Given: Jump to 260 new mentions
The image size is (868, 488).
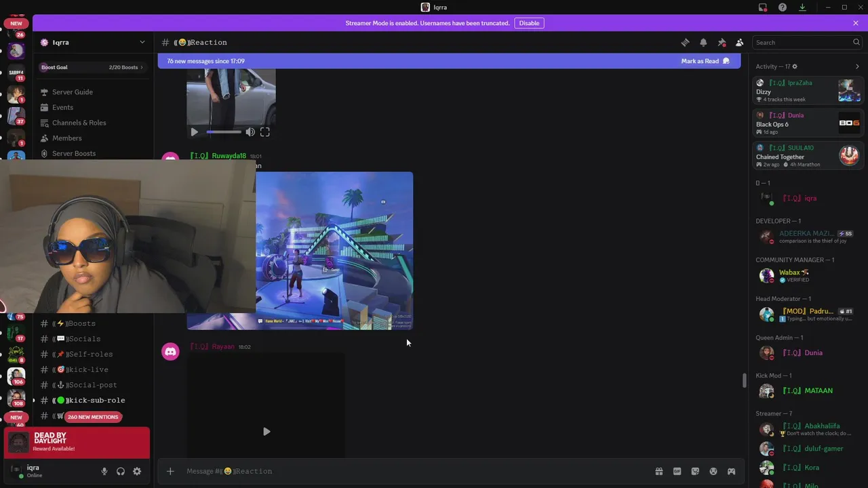Looking at the screenshot, I should tap(93, 417).
